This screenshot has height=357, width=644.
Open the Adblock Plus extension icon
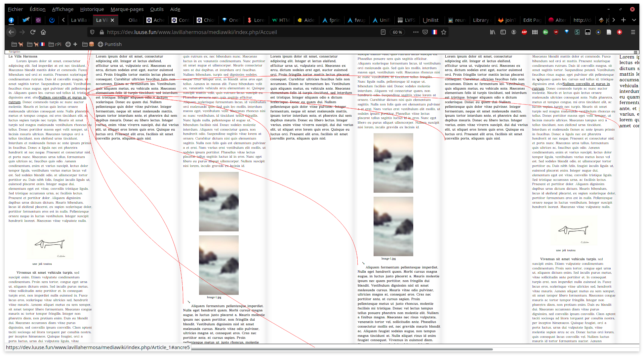click(x=524, y=32)
